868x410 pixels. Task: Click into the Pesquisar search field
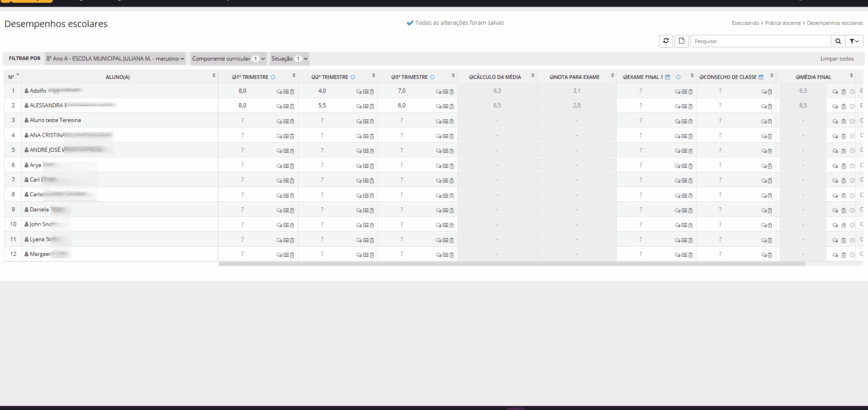click(760, 41)
